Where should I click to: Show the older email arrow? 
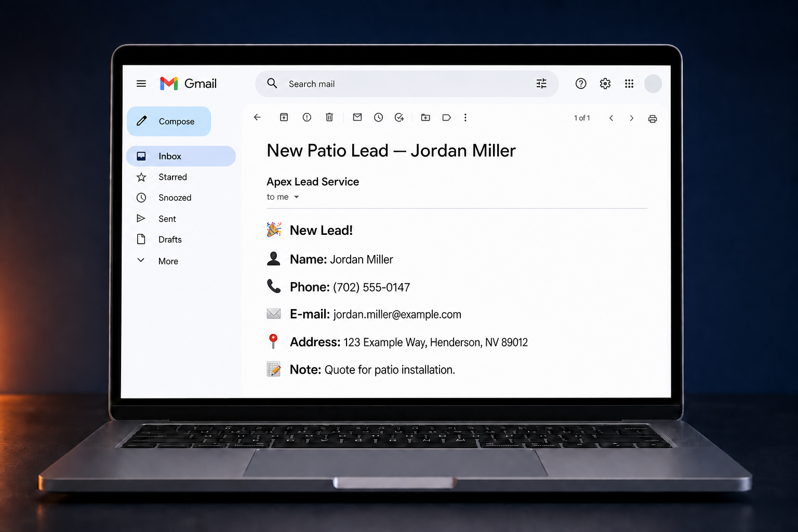point(632,118)
